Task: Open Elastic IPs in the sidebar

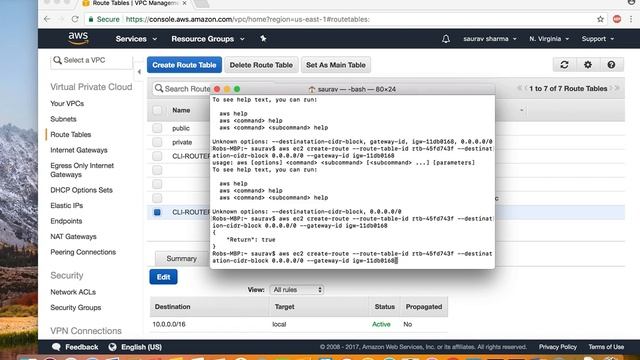Action: pyautogui.click(x=67, y=206)
